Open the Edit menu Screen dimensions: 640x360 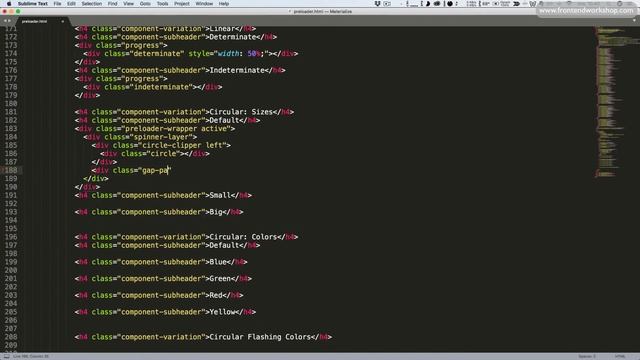pyautogui.click(x=71, y=4)
